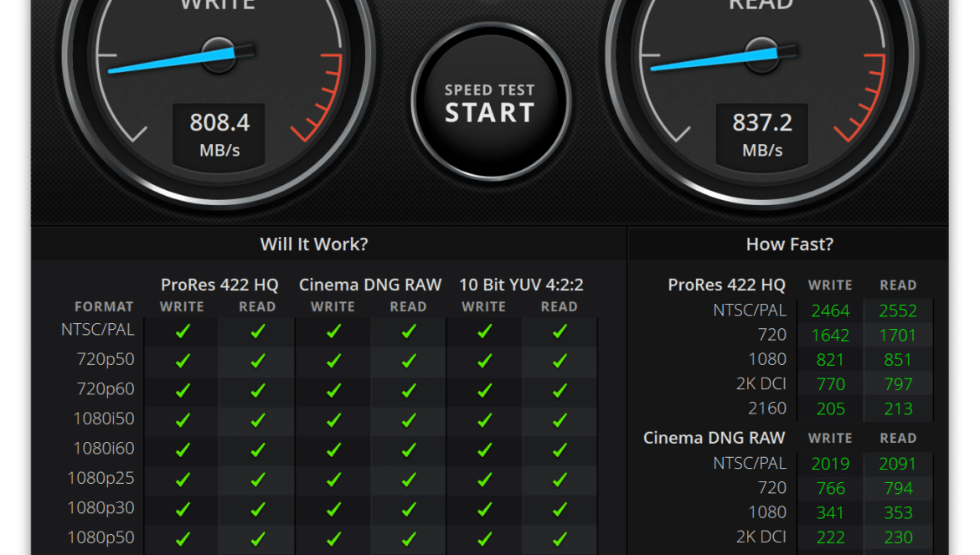The height and width of the screenshot is (555, 980).
Task: Click the Cinema DNG RAW read checkmark for 720p50
Action: (409, 360)
